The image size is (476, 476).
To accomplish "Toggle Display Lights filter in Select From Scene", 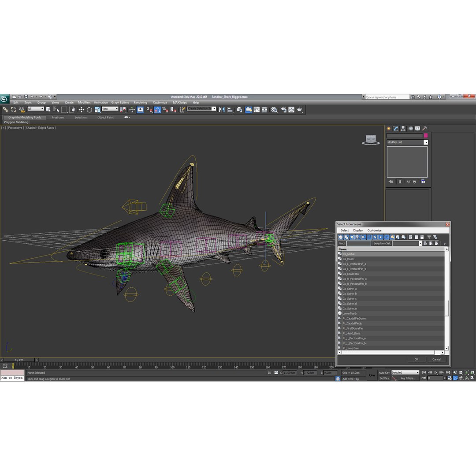I will click(352, 237).
